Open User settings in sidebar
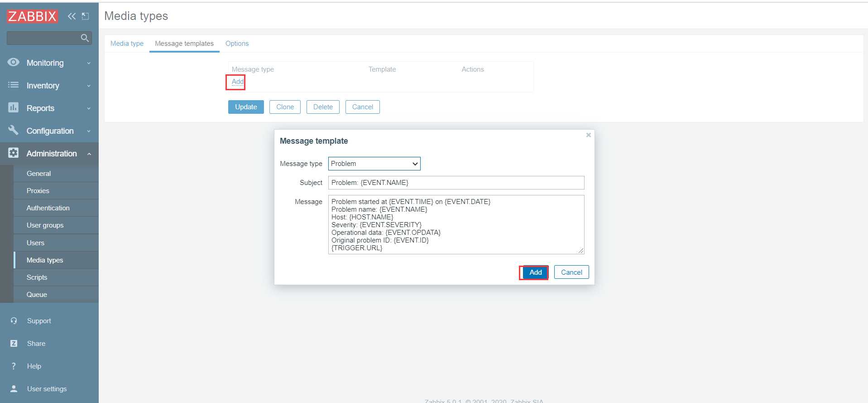868x403 pixels. [x=47, y=389]
